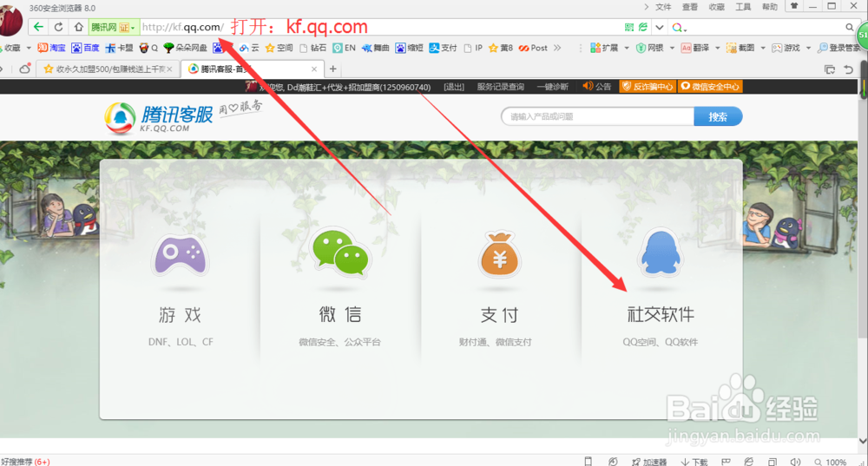Image resolution: width=868 pixels, height=466 pixels.
Task: Click the blue 搜索 button
Action: (x=718, y=117)
